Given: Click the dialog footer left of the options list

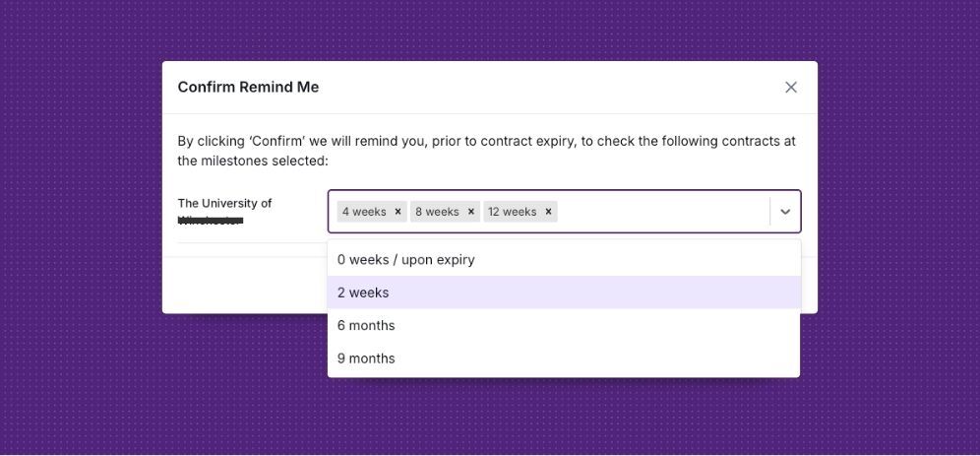Looking at the screenshot, I should tap(246, 286).
